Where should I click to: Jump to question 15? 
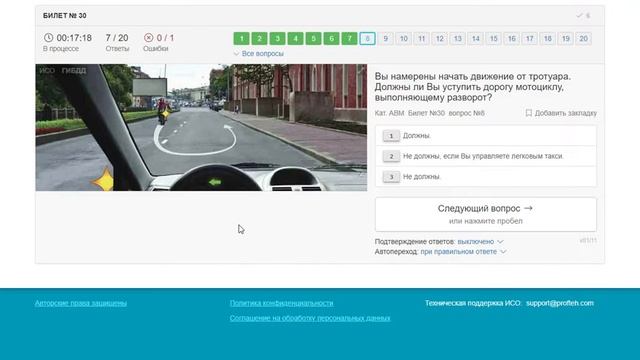pos(493,39)
